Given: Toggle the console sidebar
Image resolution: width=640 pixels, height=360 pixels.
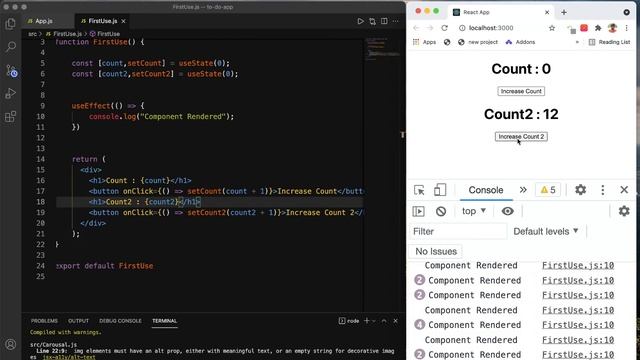Looking at the screenshot, I should click(418, 211).
